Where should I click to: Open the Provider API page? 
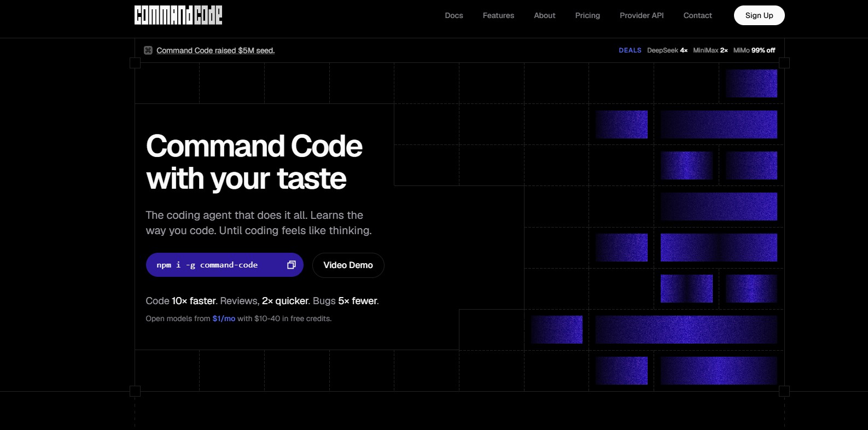tap(642, 15)
